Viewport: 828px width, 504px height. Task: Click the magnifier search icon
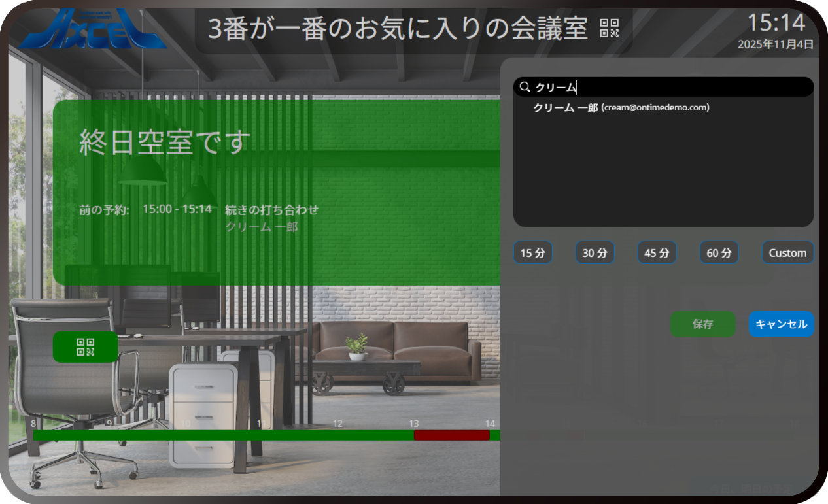pyautogui.click(x=525, y=87)
